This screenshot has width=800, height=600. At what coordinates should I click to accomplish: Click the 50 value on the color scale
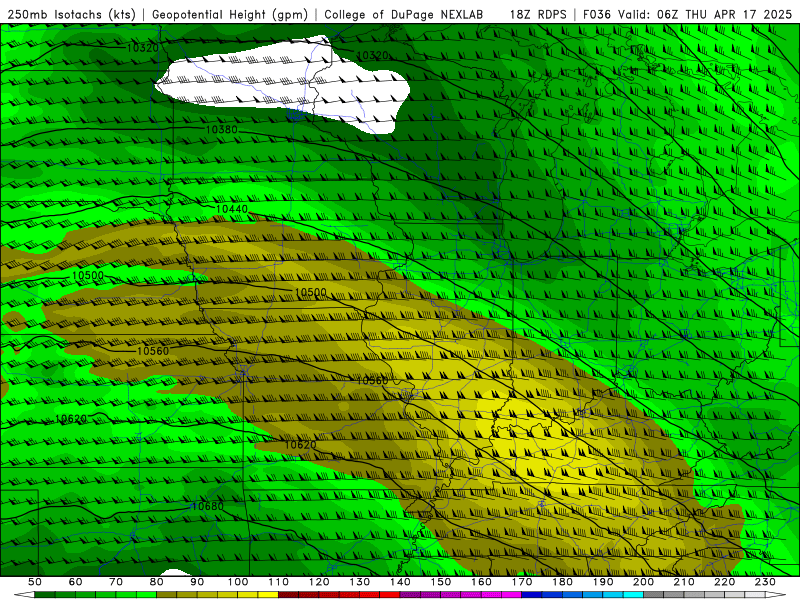(35, 582)
